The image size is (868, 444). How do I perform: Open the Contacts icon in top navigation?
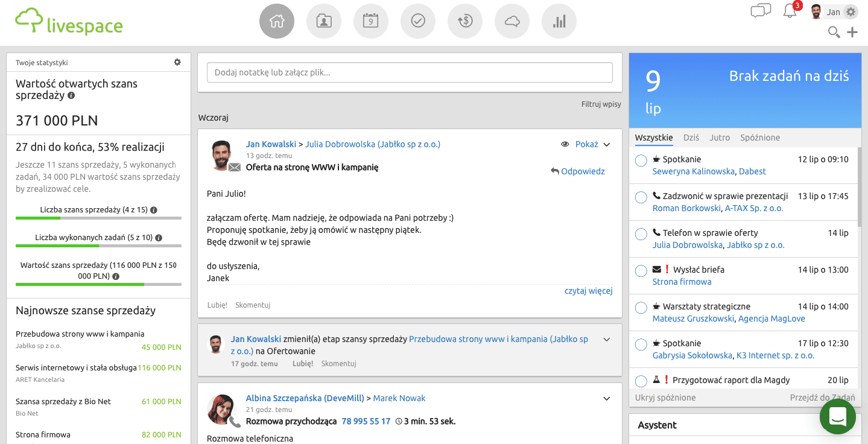coord(324,21)
